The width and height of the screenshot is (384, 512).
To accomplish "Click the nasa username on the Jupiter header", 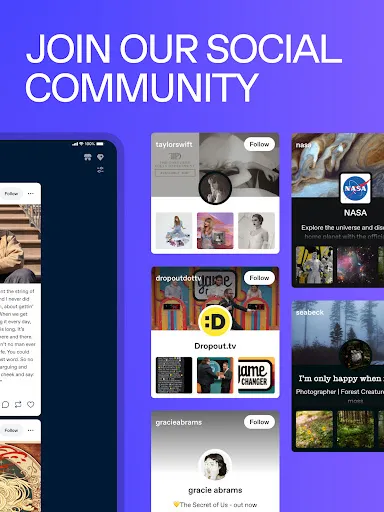I will 303,145.
